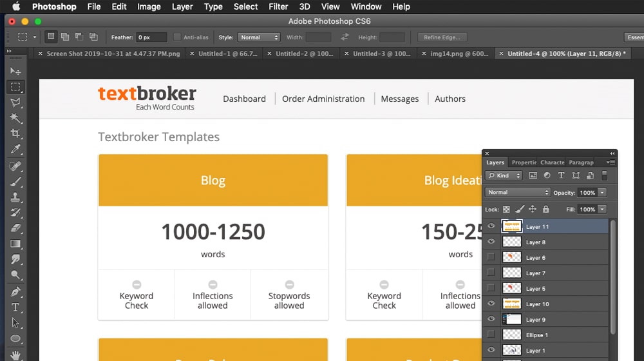Image resolution: width=644 pixels, height=361 pixels.
Task: Expand the toolbox double-arrow
Action: click(x=9, y=51)
